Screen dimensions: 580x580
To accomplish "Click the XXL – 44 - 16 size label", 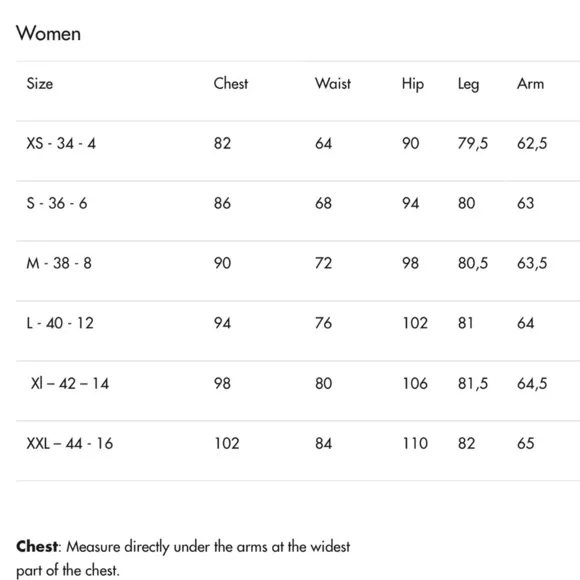I will coord(70,443).
